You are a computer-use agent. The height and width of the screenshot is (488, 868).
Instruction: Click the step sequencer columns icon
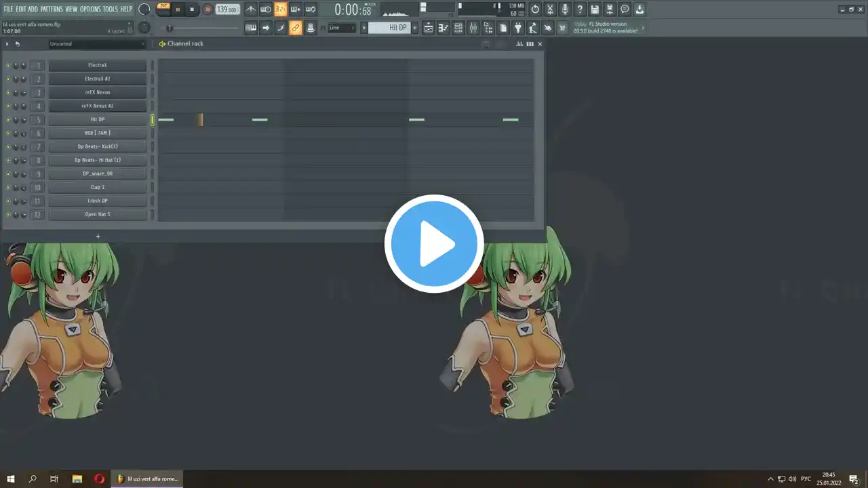530,44
